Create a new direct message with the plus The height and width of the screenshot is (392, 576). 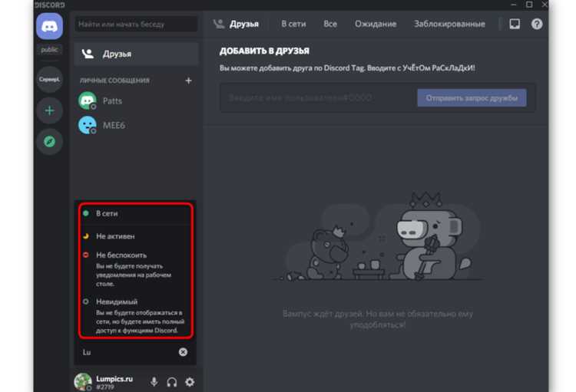(188, 81)
